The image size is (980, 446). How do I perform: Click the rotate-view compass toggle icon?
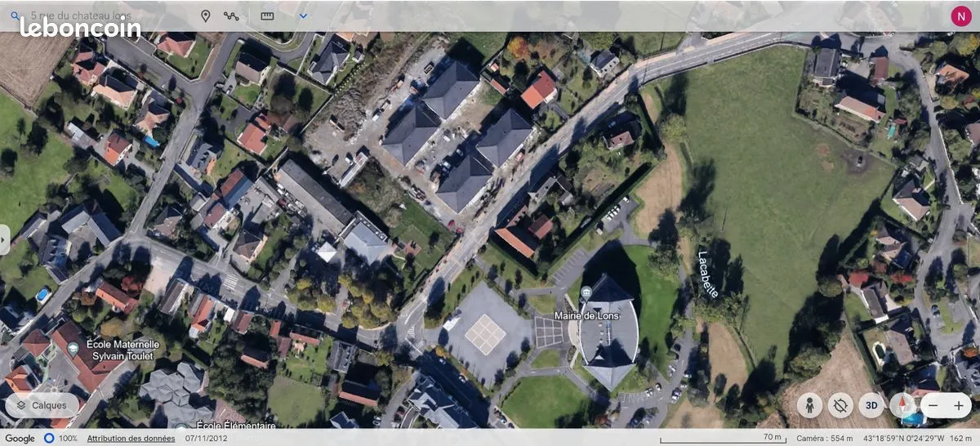[840, 405]
